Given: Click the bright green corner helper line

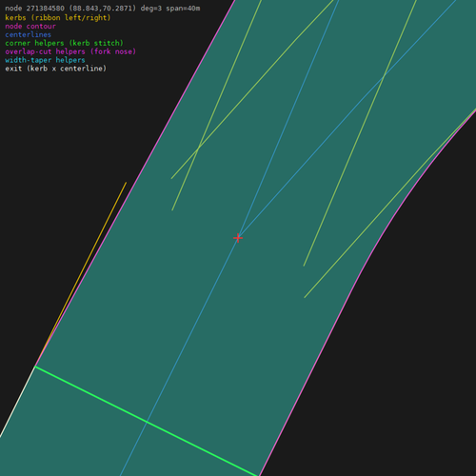Looking at the screenshot, I should 146,421.
